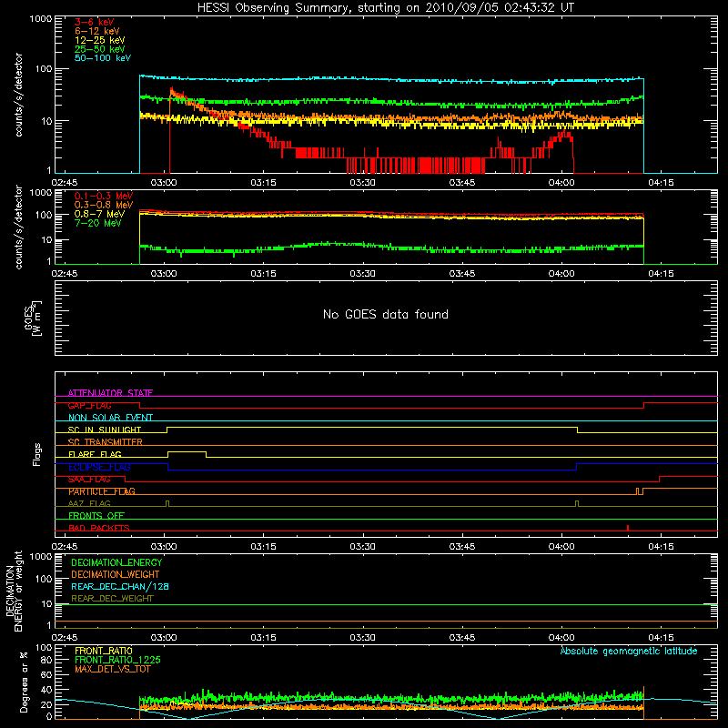
Task: Click the orange "0.3-0.8 MeV" legend label
Action: click(104, 205)
